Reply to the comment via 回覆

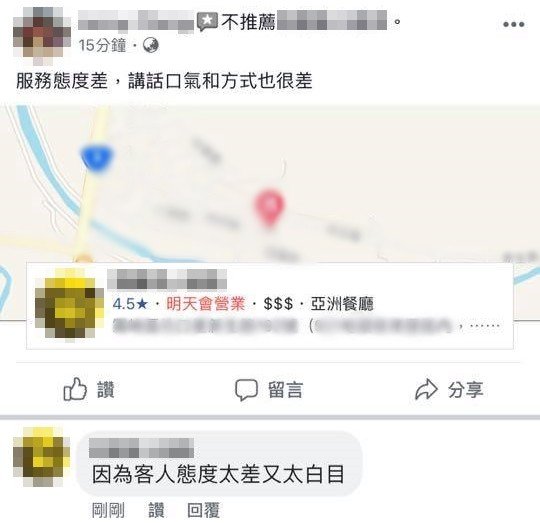pos(203,510)
